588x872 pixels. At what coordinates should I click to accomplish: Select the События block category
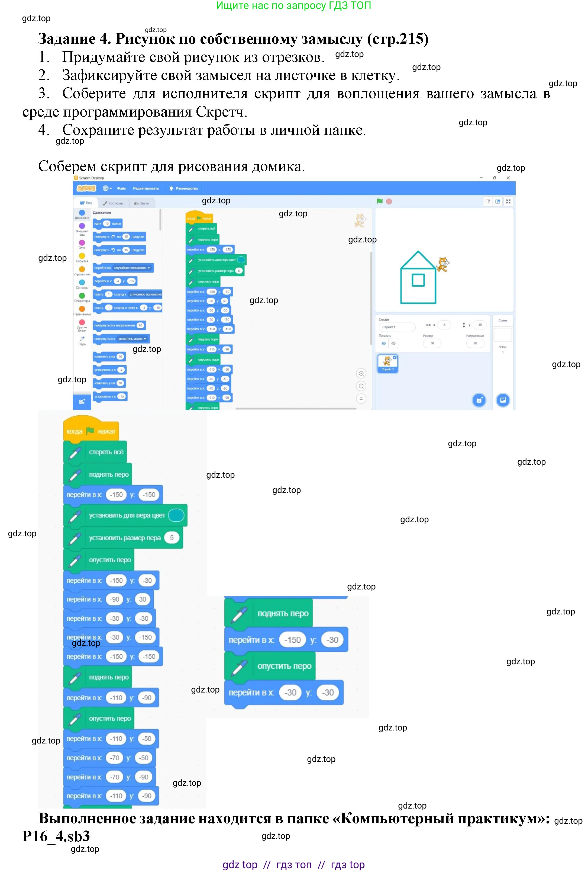pos(82,257)
